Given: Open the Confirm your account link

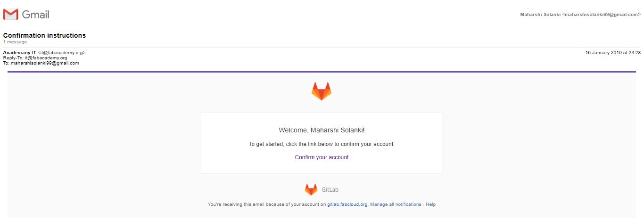Looking at the screenshot, I should (x=322, y=157).
